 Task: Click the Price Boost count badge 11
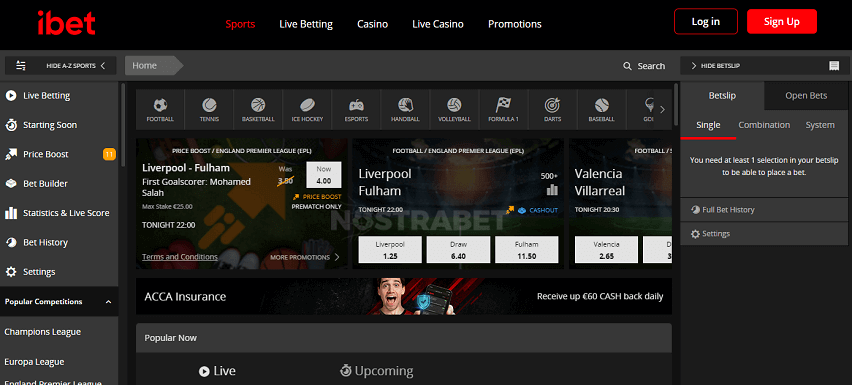point(109,154)
